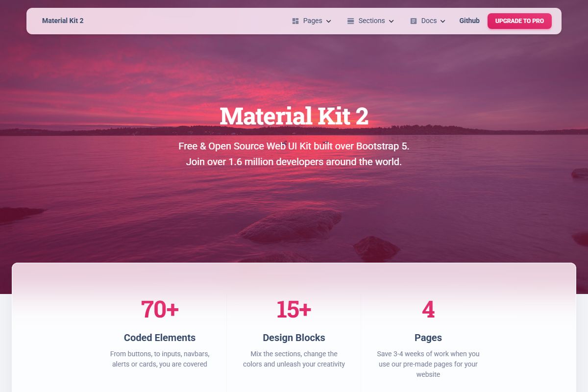Screen dimensions: 588x392
Task: Expand the Pages dropdown chevron
Action: click(329, 21)
